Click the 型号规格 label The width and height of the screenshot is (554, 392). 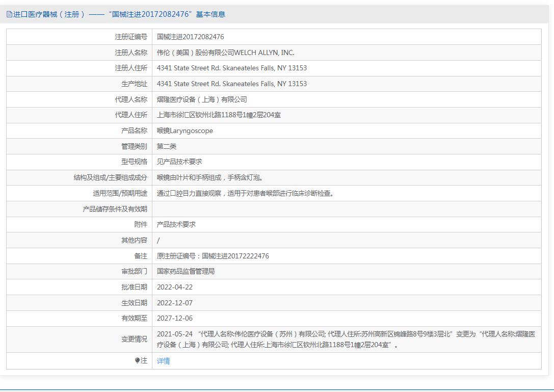click(134, 162)
